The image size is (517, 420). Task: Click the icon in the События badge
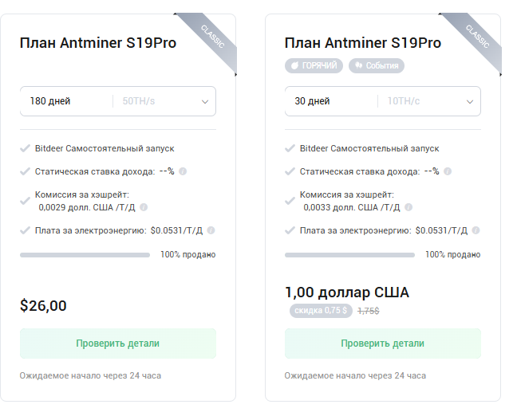pyautogui.click(x=358, y=65)
